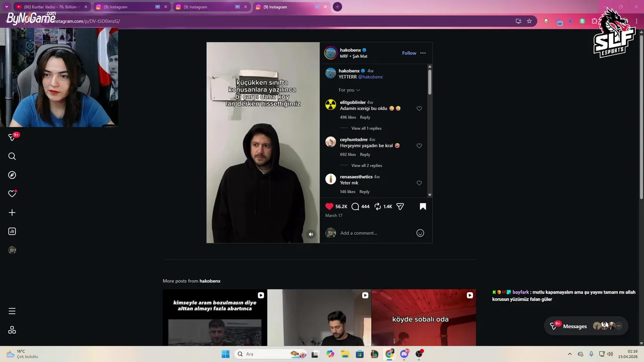Toggle like on the post heart

(330, 207)
